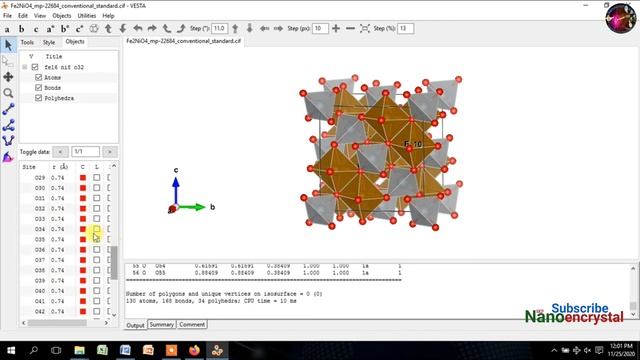The width and height of the screenshot is (640, 360).
Task: Change color swatch of site O41
Action: coord(83,301)
